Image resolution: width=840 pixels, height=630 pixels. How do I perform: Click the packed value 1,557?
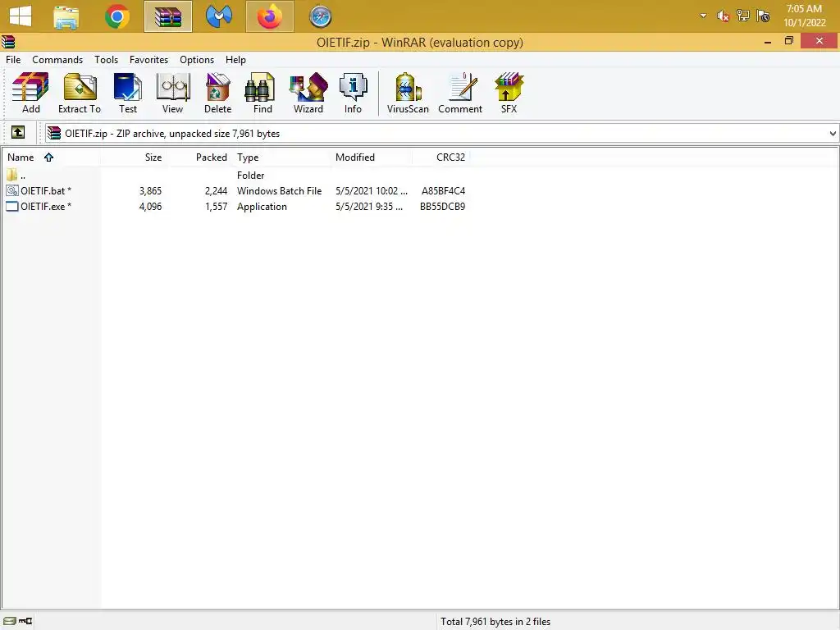[216, 206]
